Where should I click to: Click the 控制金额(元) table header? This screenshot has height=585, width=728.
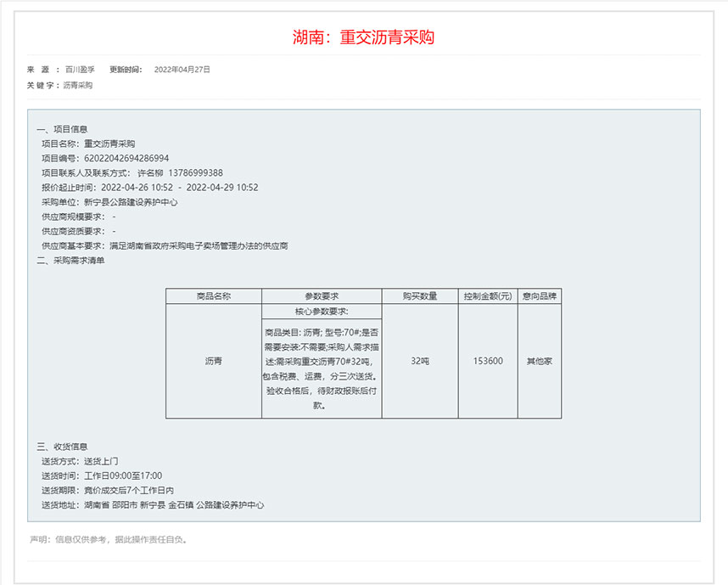487,296
